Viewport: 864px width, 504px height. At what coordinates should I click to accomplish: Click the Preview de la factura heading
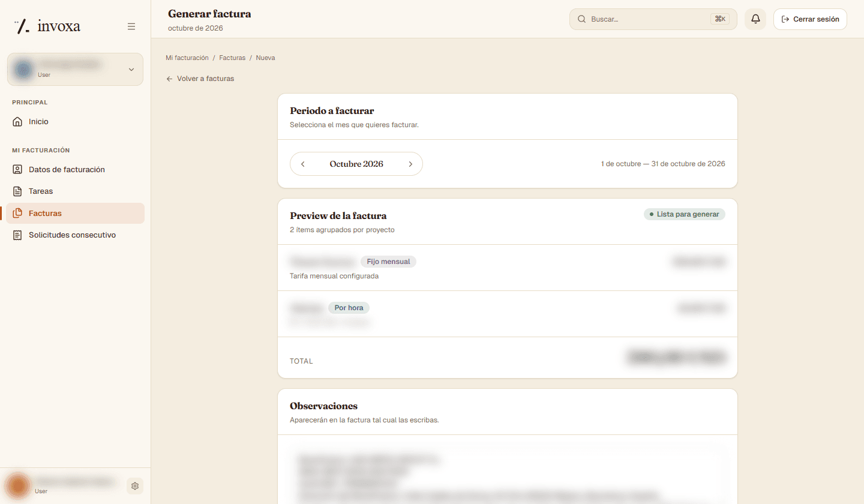coord(338,215)
